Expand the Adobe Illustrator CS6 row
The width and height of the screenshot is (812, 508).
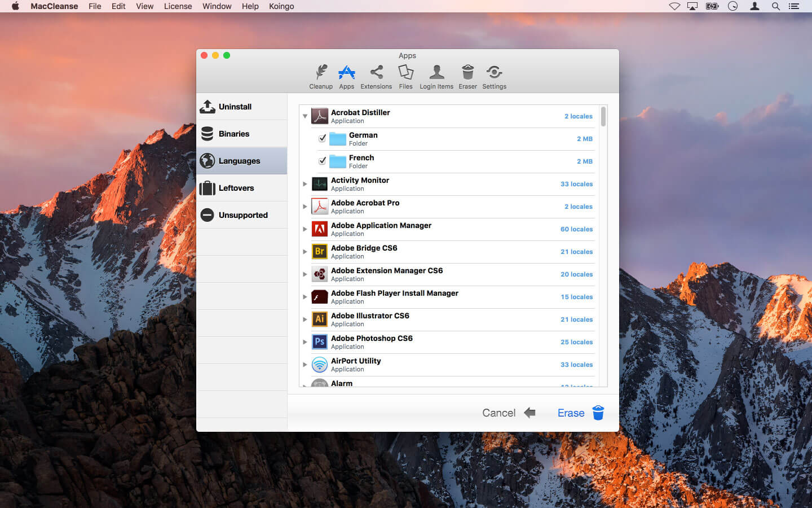click(305, 319)
